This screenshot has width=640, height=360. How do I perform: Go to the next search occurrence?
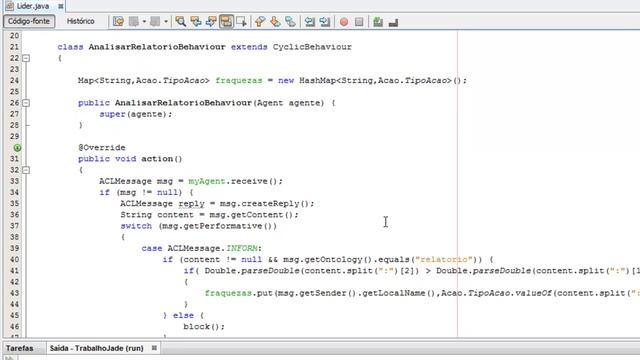tap(211, 22)
